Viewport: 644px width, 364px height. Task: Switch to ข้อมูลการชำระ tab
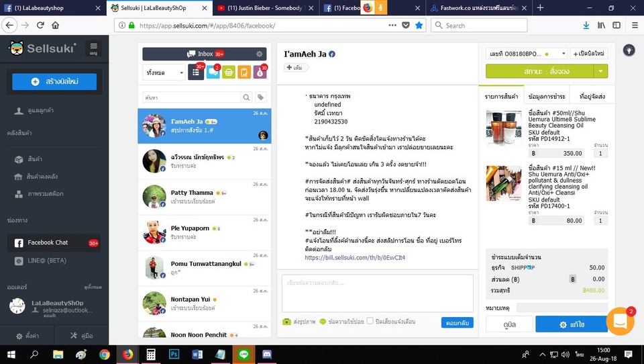coord(547,97)
